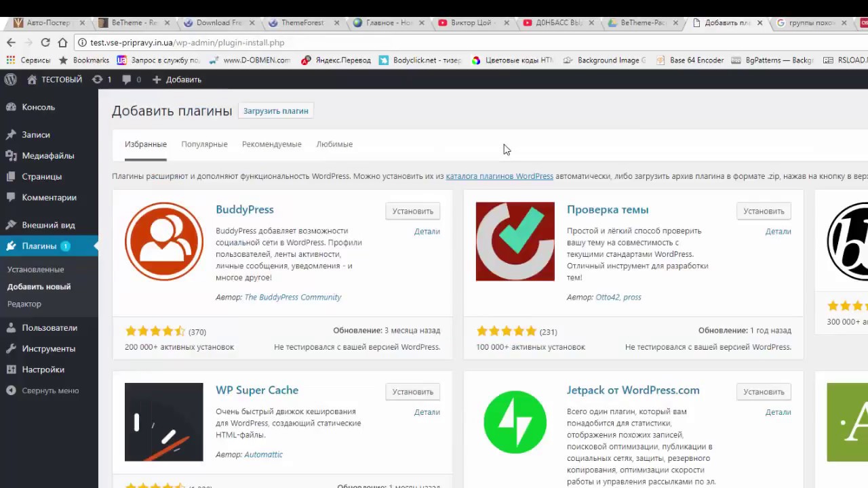Switch to the Популярные tab

point(204,144)
